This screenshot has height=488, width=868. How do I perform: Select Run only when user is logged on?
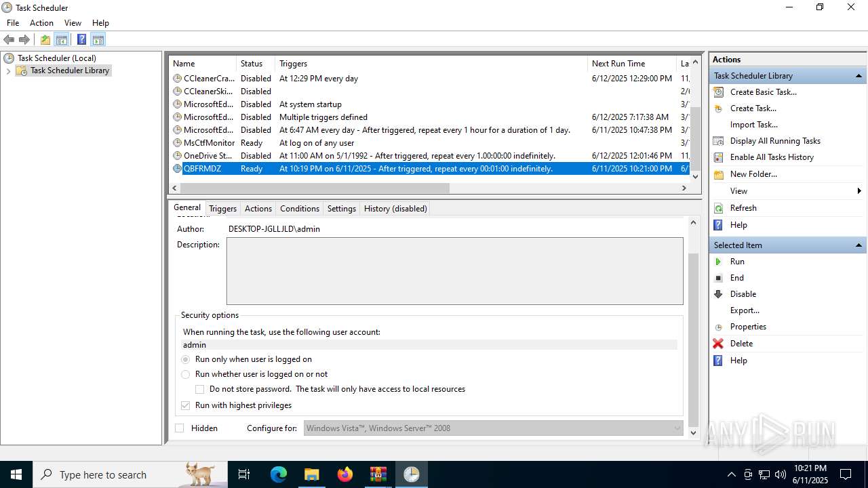point(186,359)
